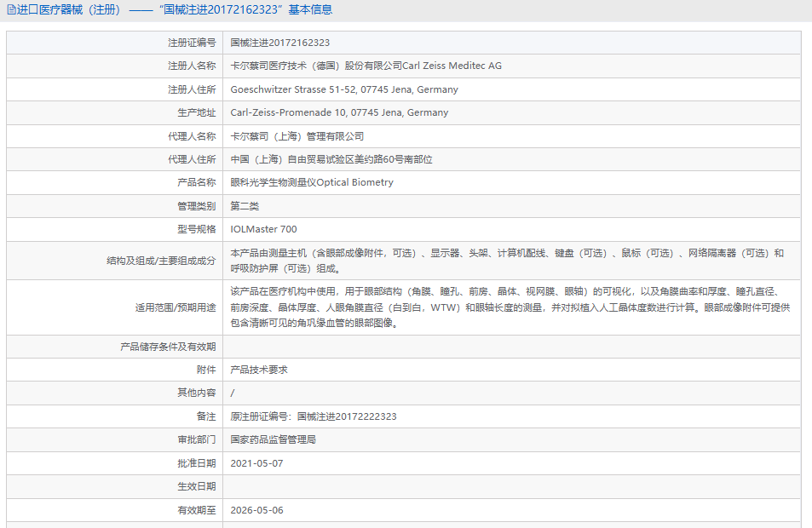Click the 注册人名称 label

(x=192, y=66)
